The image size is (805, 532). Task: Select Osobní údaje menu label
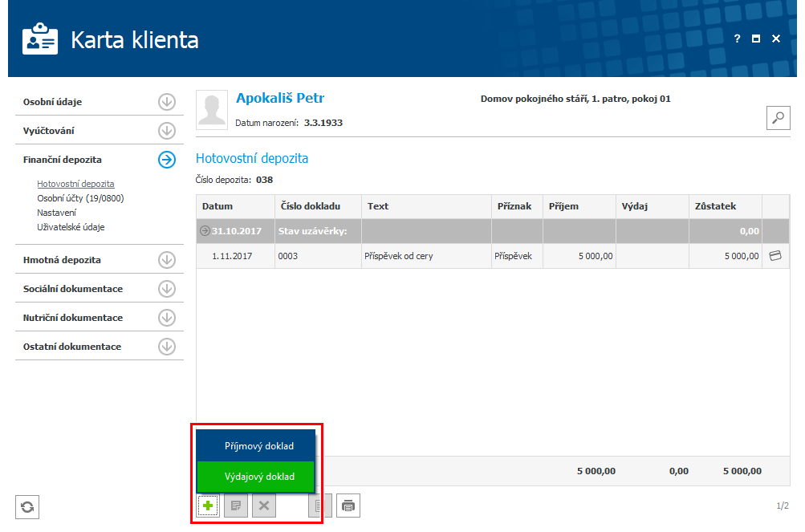(52, 102)
